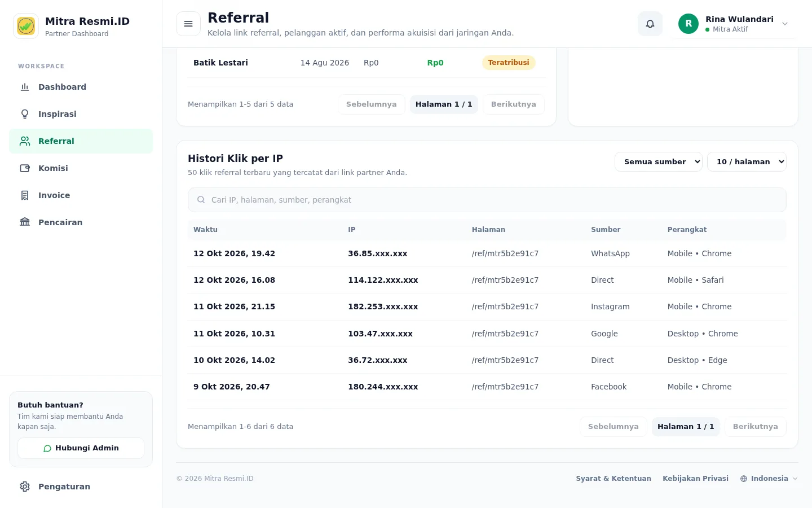This screenshot has height=508, width=812.
Task: Click the Komisi wallet icon
Action: pyautogui.click(x=25, y=168)
